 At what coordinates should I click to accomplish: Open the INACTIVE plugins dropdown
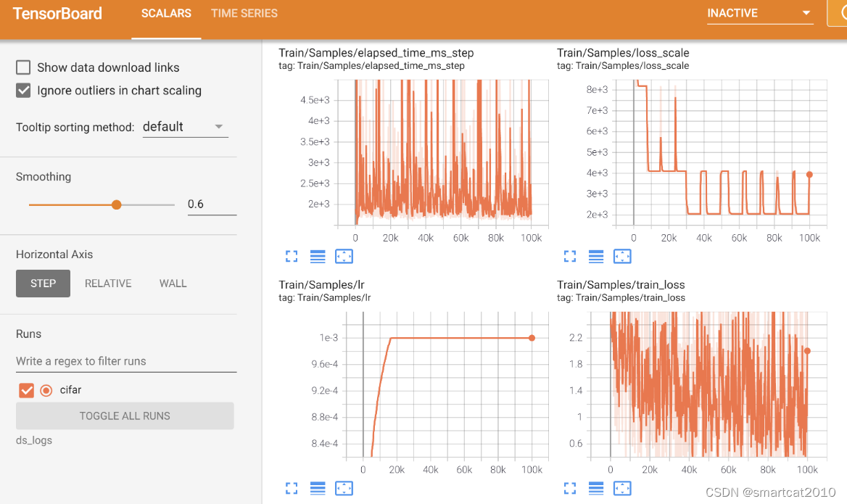tap(759, 14)
